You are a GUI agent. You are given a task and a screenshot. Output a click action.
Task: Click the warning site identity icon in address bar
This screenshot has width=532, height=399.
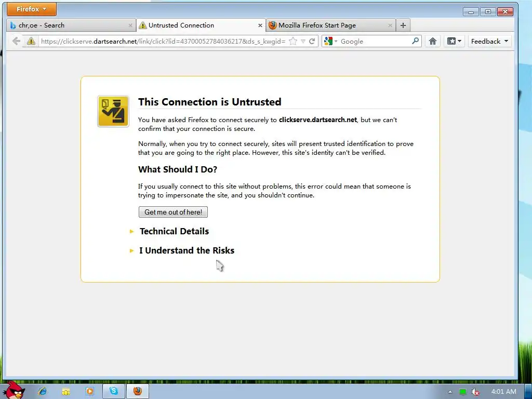[31, 42]
